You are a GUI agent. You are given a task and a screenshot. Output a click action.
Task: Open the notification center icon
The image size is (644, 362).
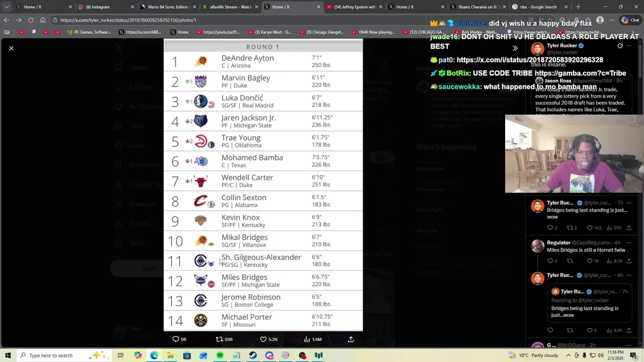(634, 355)
